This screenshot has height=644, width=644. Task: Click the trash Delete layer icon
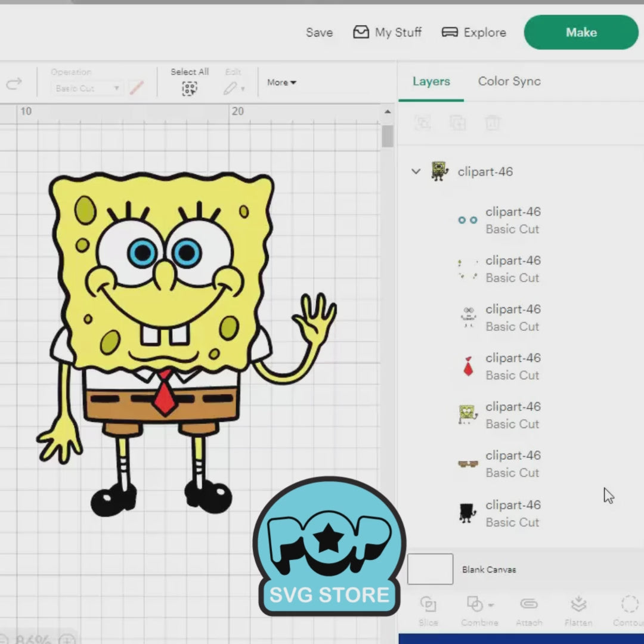click(x=492, y=123)
